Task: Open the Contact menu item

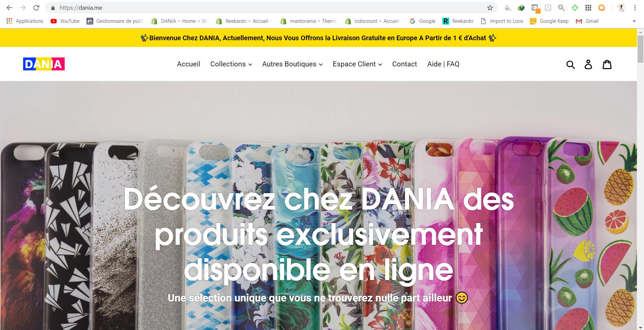Action: click(405, 64)
